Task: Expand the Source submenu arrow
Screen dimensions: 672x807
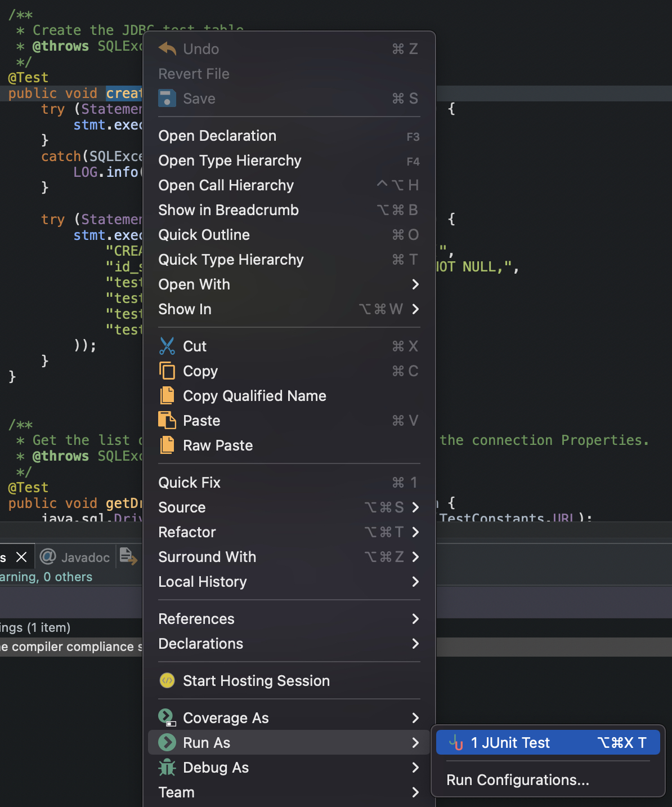Action: click(415, 507)
